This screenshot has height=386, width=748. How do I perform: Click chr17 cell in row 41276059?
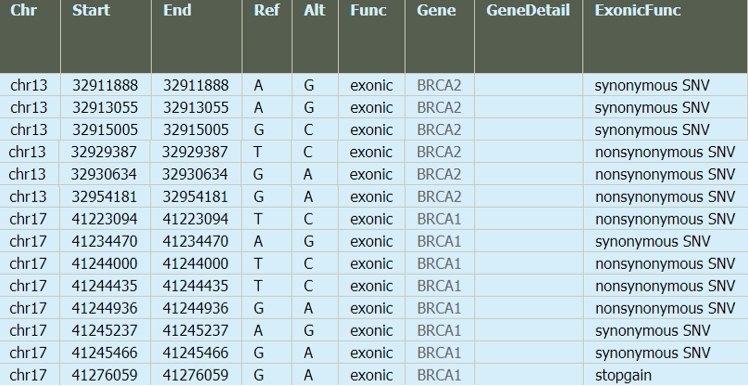[28, 376]
